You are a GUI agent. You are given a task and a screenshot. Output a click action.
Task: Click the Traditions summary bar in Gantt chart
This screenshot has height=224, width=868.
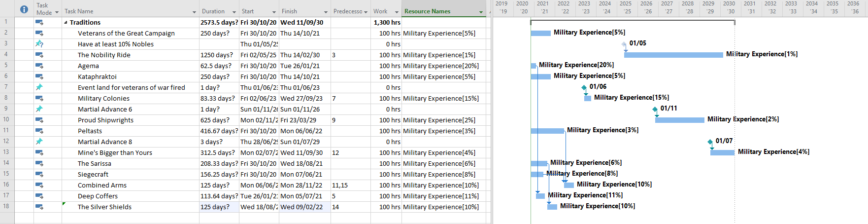coord(633,22)
